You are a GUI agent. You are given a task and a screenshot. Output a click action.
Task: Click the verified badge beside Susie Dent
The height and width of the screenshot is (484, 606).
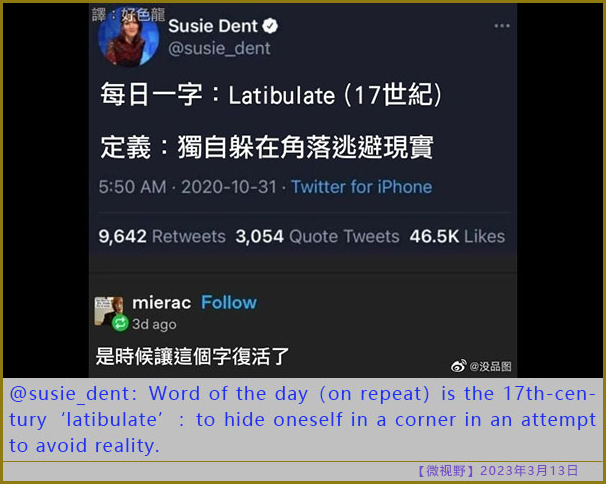coord(270,26)
